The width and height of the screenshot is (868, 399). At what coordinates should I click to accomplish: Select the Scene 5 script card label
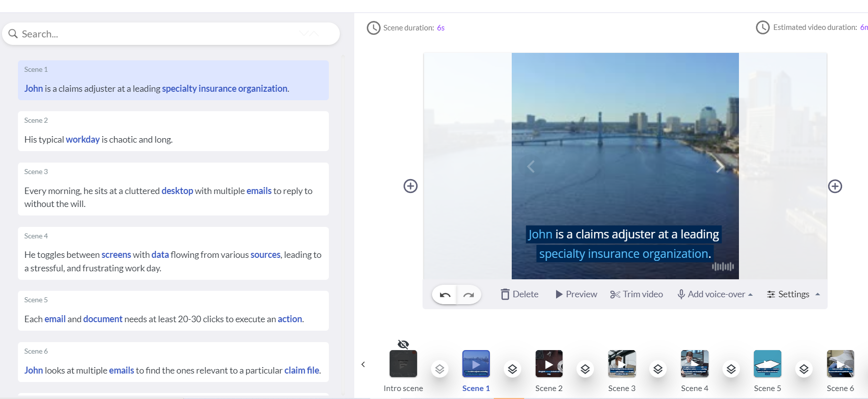pos(36,300)
